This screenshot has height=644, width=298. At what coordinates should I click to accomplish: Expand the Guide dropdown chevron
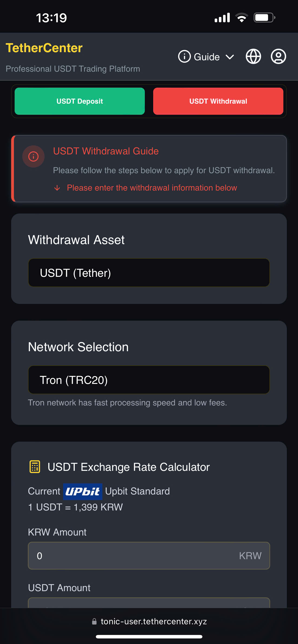(230, 57)
